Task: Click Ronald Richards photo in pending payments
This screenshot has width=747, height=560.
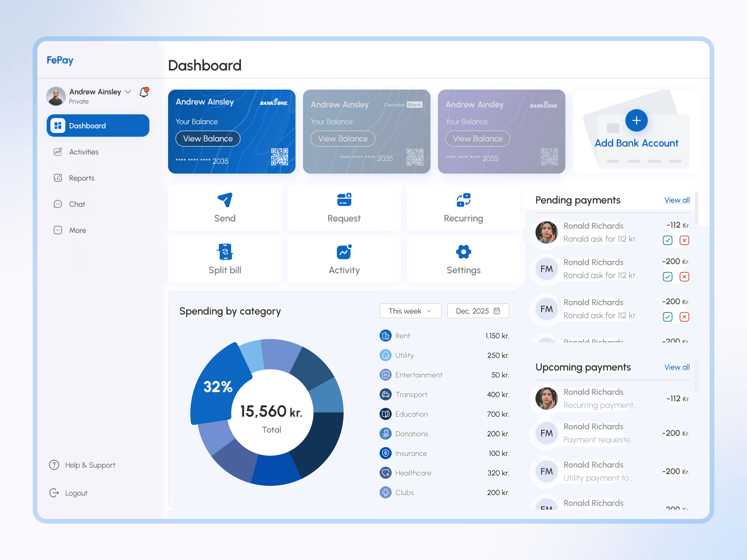Action: coord(547,232)
